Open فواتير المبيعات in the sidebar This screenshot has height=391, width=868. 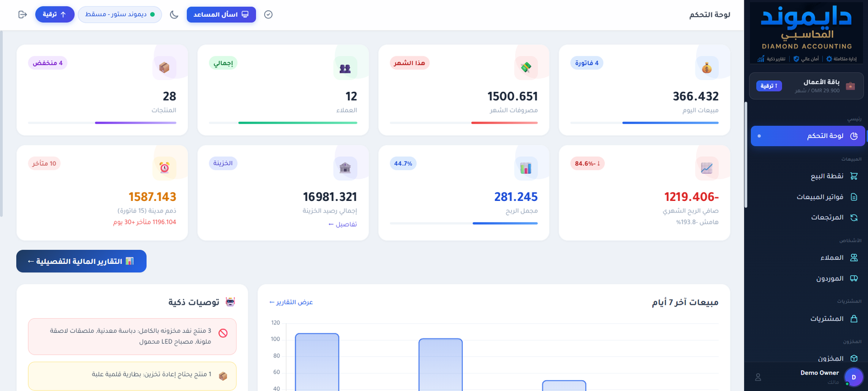click(x=807, y=197)
